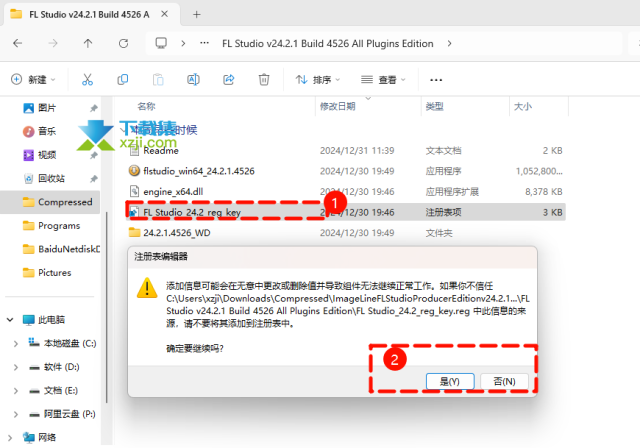Open the 排序 (Sort) dropdown
This screenshot has width=640, height=448.
(318, 80)
